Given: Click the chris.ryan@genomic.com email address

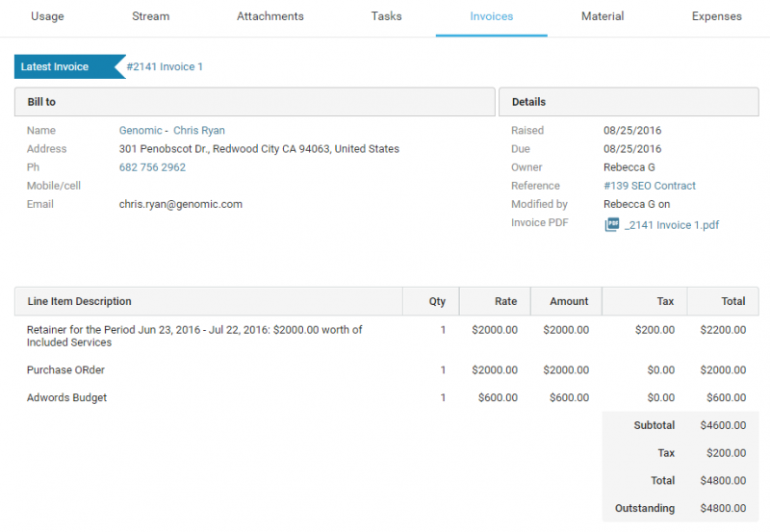Looking at the screenshot, I should click(180, 204).
